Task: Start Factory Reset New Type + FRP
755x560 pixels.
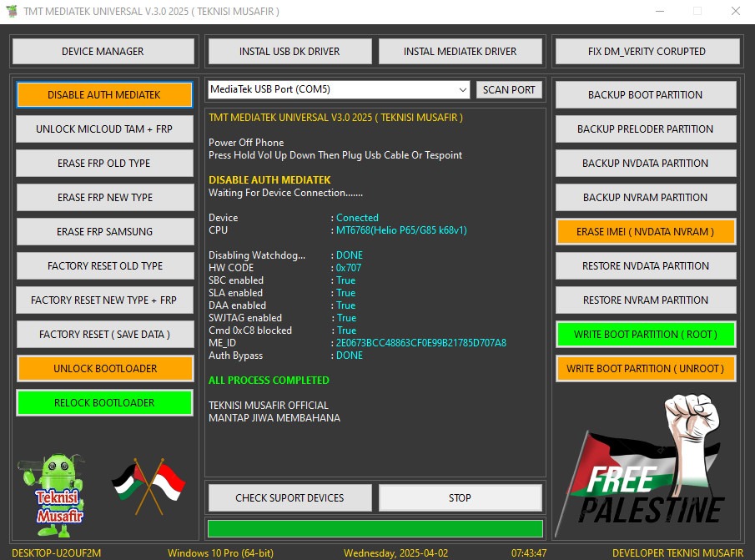Action: click(x=104, y=300)
